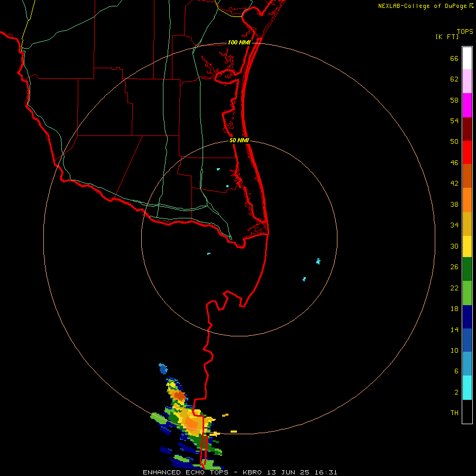Image resolution: width=476 pixels, height=476 pixels.
Task: Click the dark green 26 kft swatch
Action: 467,269
